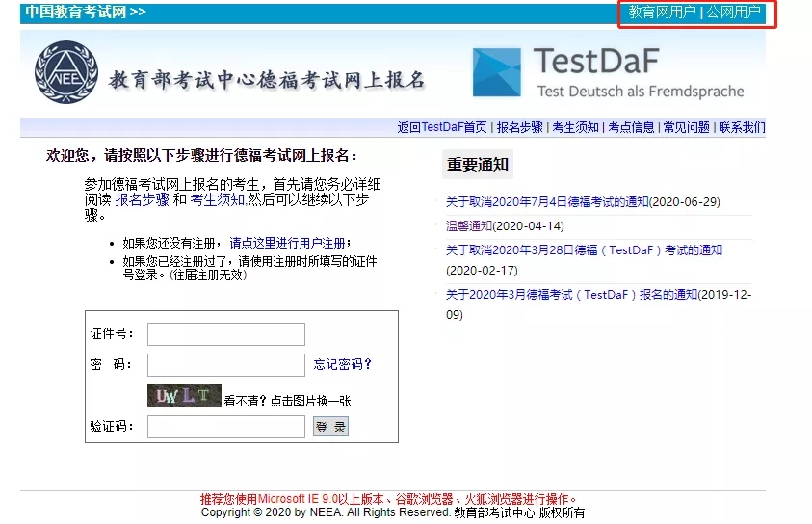Open 联系我们 in the navigation bar

tap(742, 127)
